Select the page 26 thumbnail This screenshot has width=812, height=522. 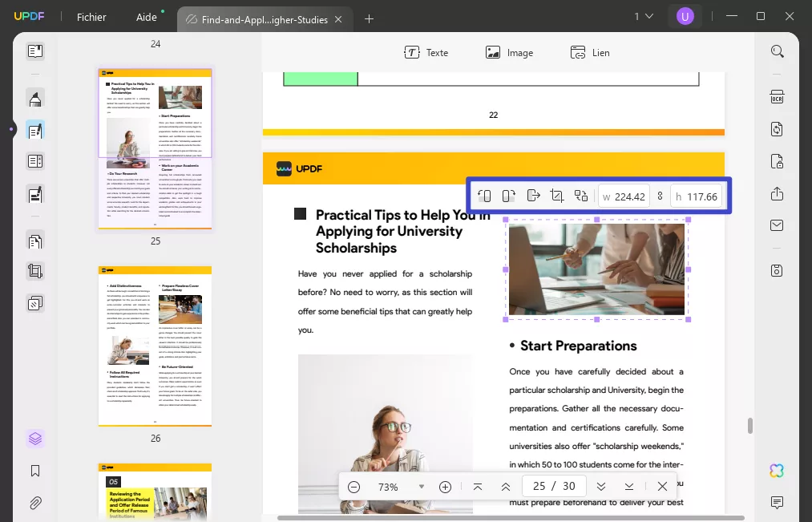click(155, 346)
